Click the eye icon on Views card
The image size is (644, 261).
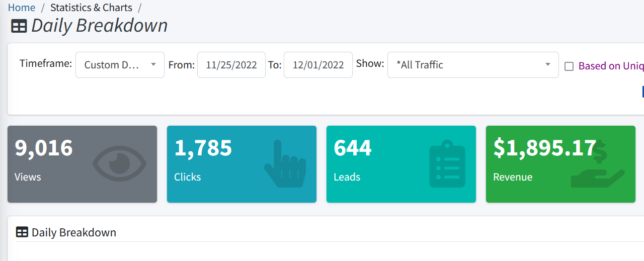(119, 164)
